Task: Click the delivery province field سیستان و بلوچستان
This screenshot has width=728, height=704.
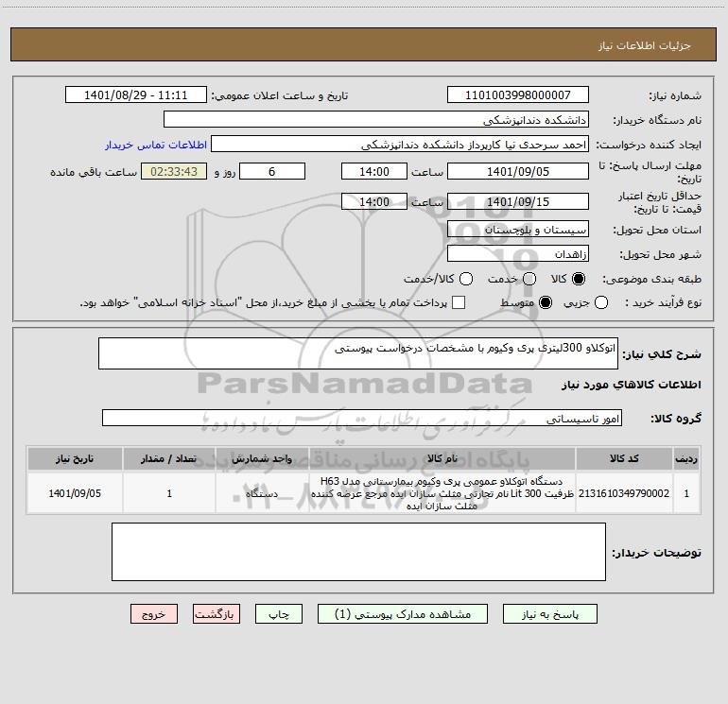Action: (x=518, y=229)
